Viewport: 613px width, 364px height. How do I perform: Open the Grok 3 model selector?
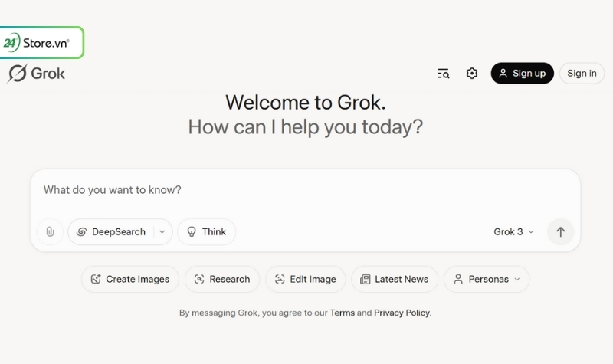click(x=513, y=232)
